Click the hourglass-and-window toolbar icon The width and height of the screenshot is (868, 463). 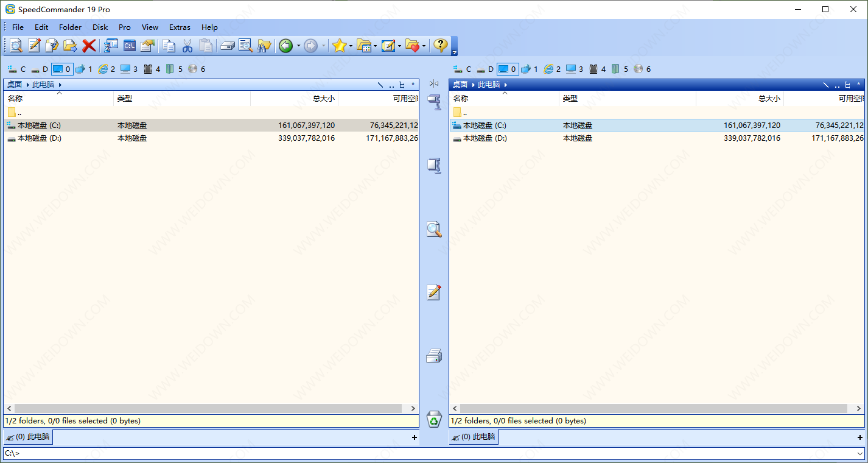point(111,46)
